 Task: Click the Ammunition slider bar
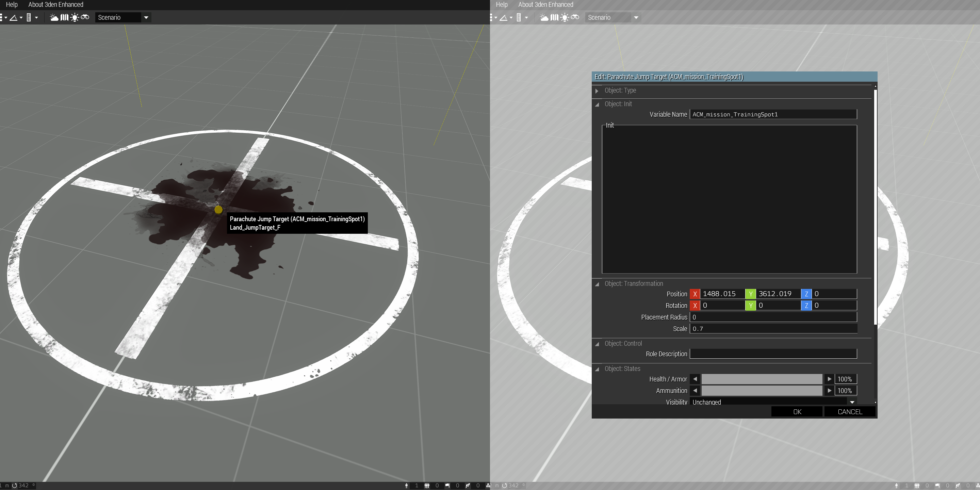click(762, 391)
